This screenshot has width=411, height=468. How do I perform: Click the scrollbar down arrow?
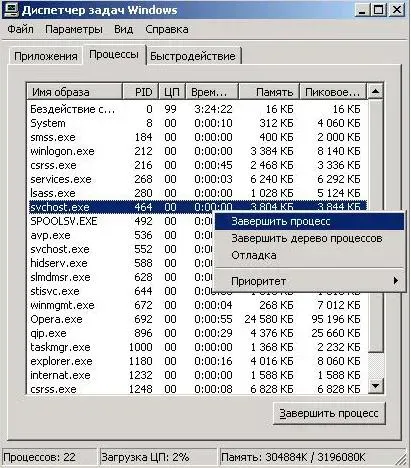pos(375,386)
